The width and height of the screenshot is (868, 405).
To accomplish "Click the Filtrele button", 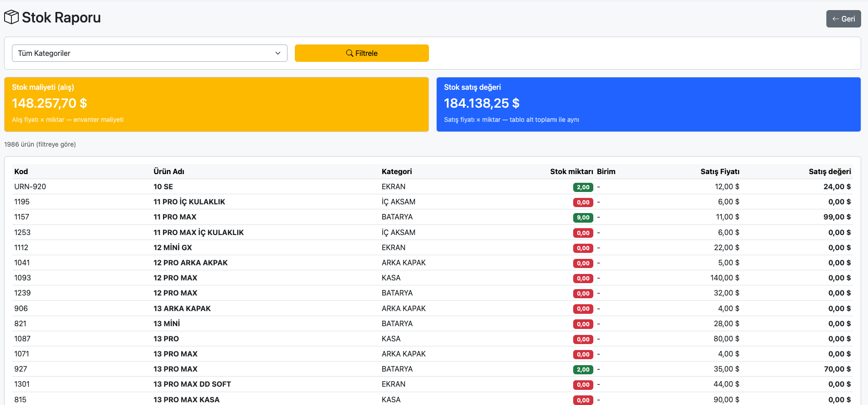I will pyautogui.click(x=362, y=53).
